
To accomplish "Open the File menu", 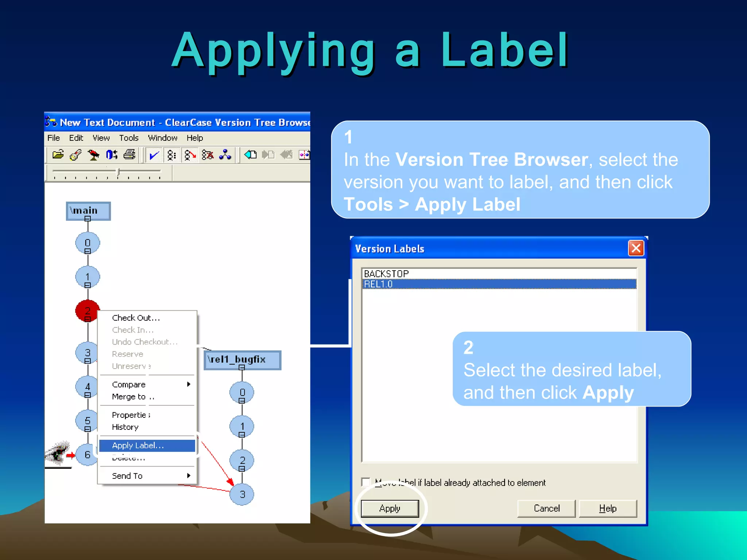I will click(x=54, y=138).
